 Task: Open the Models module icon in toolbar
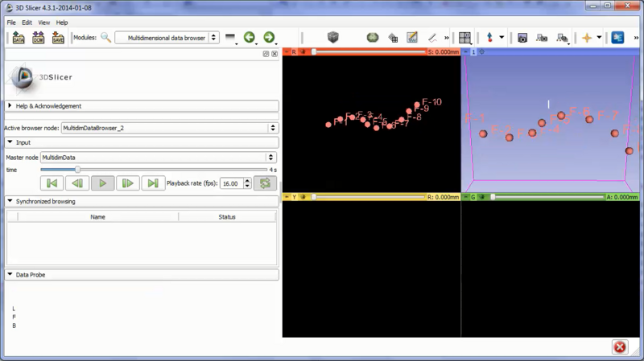pyautogui.click(x=373, y=37)
